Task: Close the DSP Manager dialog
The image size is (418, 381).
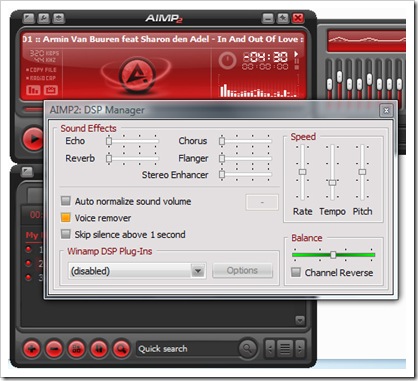Action: [x=386, y=110]
